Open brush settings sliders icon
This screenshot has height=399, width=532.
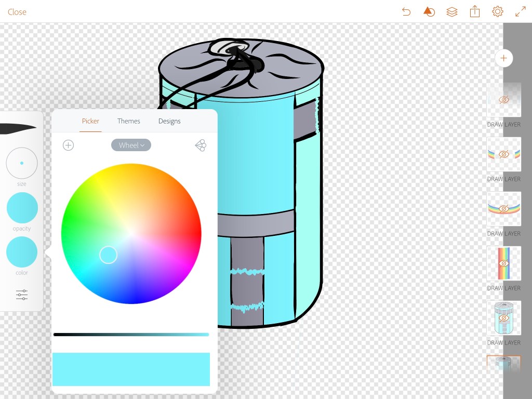coord(22,295)
